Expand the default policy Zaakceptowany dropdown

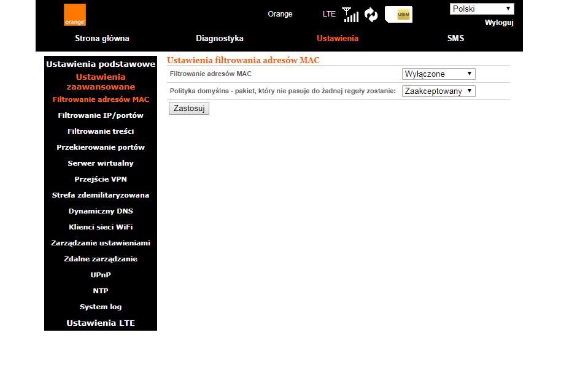[x=438, y=91]
